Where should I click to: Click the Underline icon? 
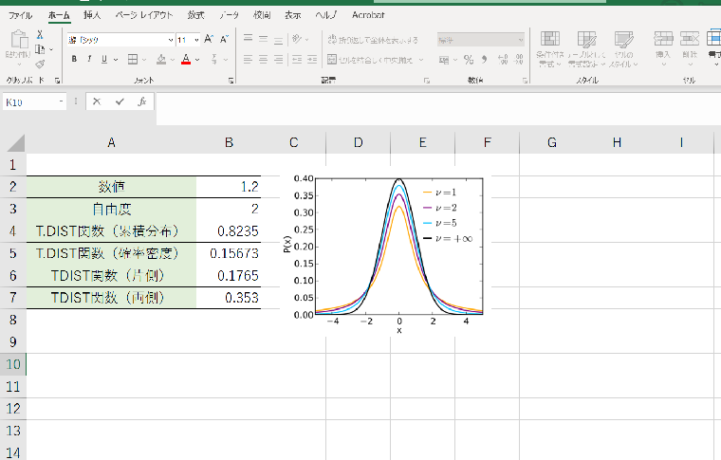[104, 60]
